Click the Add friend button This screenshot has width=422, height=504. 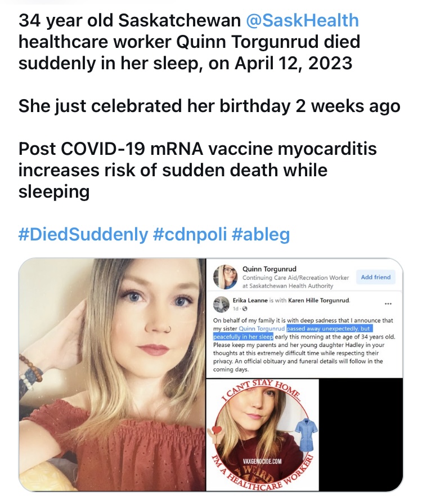pos(377,277)
